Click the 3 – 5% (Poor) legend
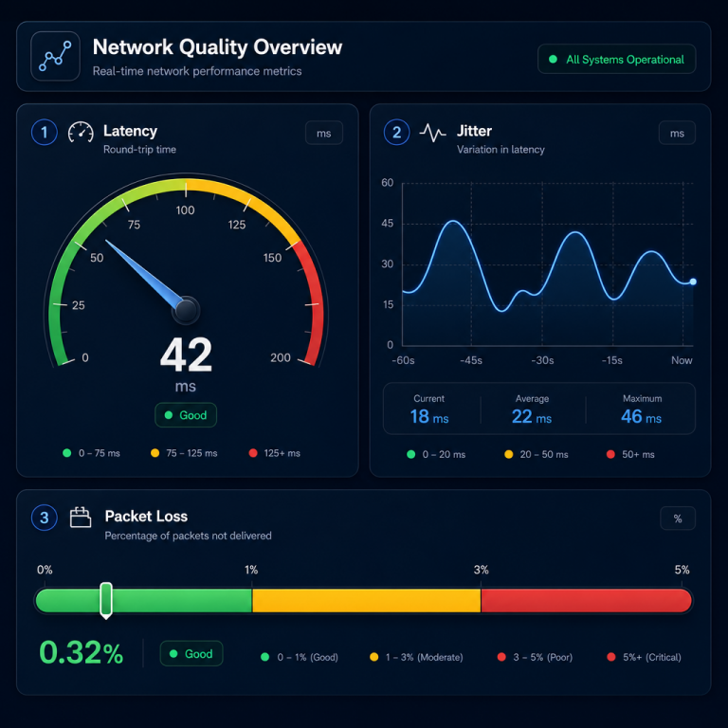 click(535, 658)
